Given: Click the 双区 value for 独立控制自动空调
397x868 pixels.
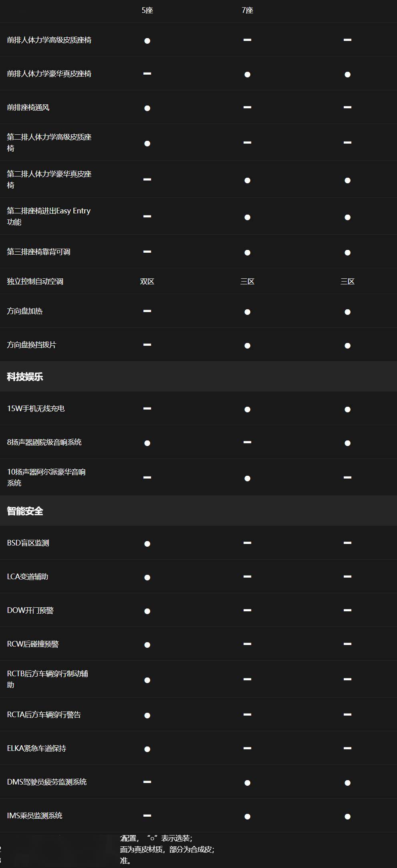Looking at the screenshot, I should [x=147, y=282].
